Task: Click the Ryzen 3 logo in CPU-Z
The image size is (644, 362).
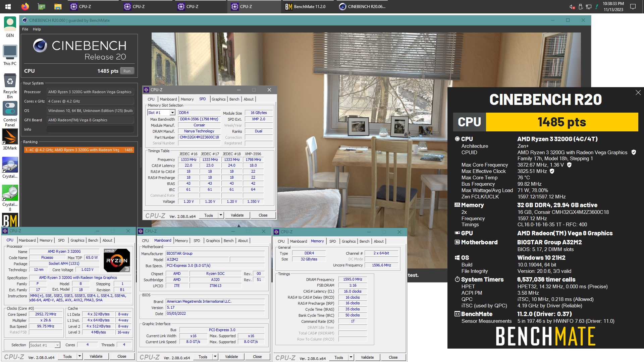Action: tap(117, 260)
